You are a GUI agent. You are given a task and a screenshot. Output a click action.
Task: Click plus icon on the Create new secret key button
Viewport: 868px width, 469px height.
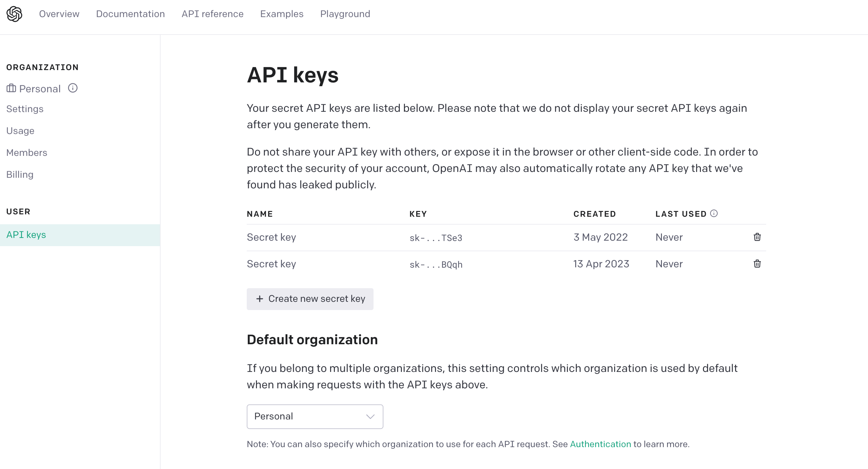point(260,299)
